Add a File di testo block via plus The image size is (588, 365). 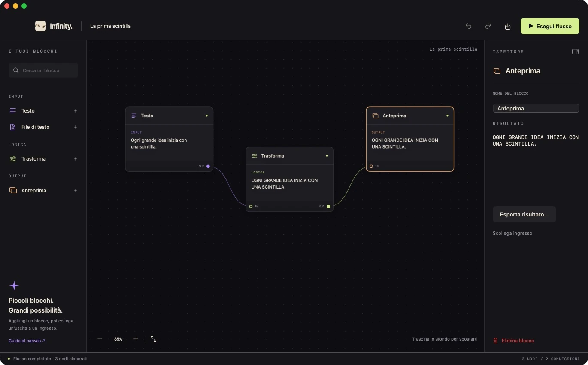click(76, 127)
